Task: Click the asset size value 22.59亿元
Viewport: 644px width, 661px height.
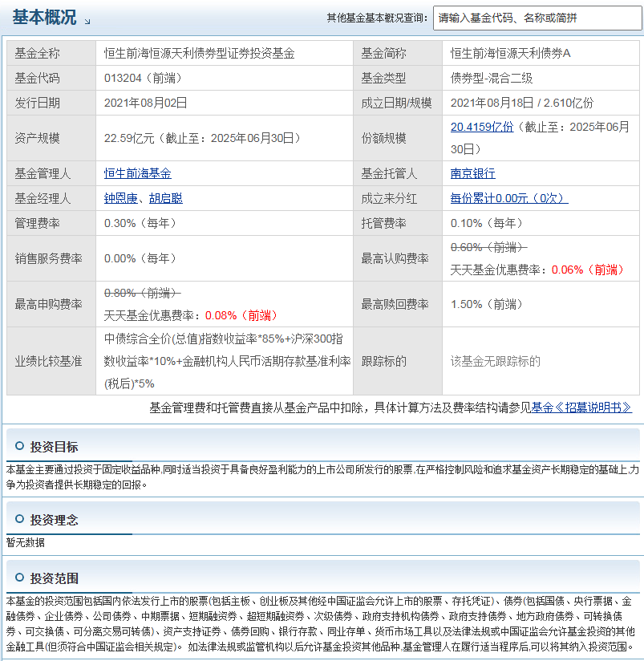Action: tap(129, 138)
